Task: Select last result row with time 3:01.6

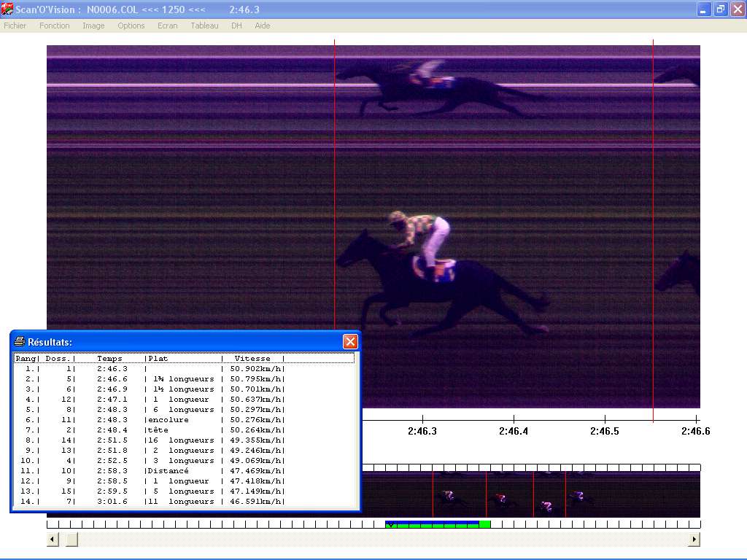Action: pos(184,502)
